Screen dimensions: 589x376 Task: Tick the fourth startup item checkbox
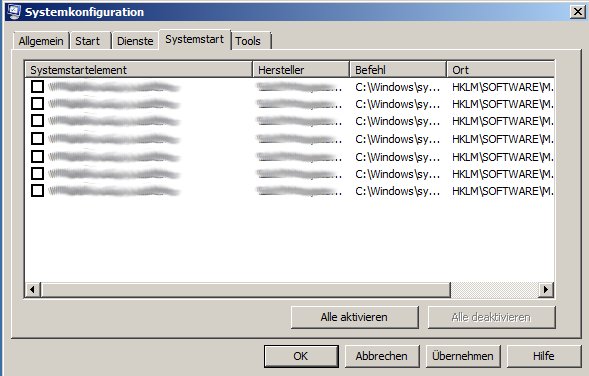(x=37, y=138)
